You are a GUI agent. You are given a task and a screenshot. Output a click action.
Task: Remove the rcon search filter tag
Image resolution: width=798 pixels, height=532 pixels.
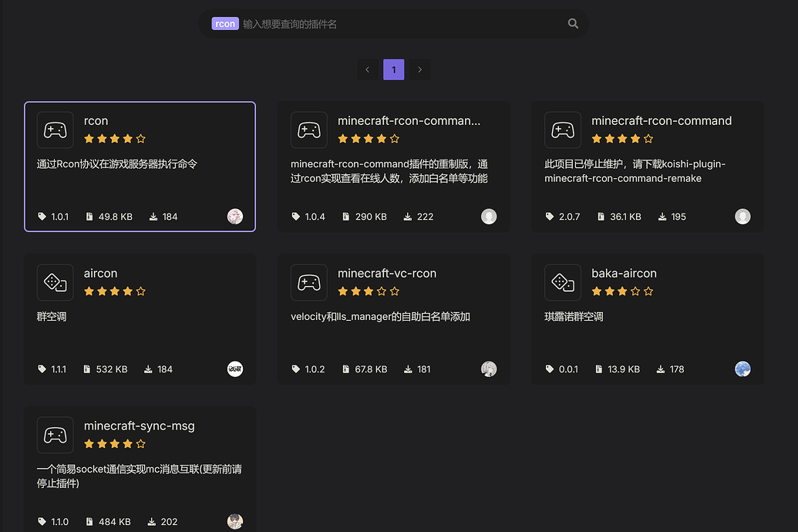pos(225,24)
